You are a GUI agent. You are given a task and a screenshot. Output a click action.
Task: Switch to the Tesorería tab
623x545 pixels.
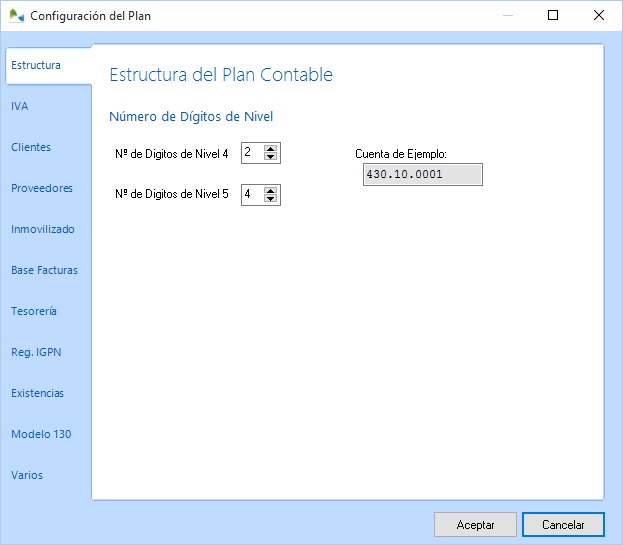click(x=34, y=311)
